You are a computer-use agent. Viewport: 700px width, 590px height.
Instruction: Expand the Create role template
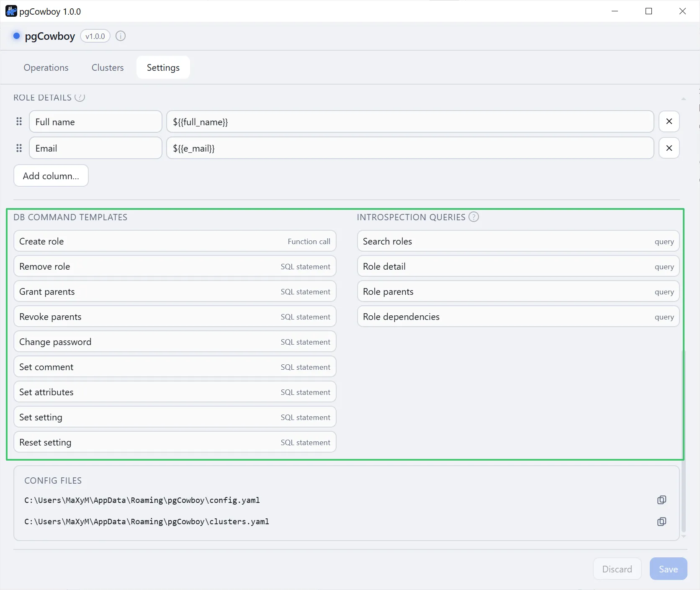[175, 241]
